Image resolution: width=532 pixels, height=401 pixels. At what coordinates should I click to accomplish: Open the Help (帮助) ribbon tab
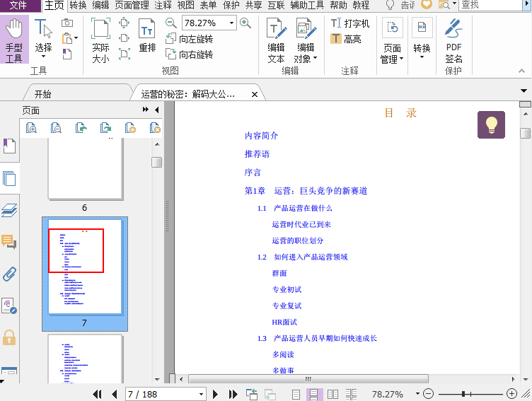point(338,5)
